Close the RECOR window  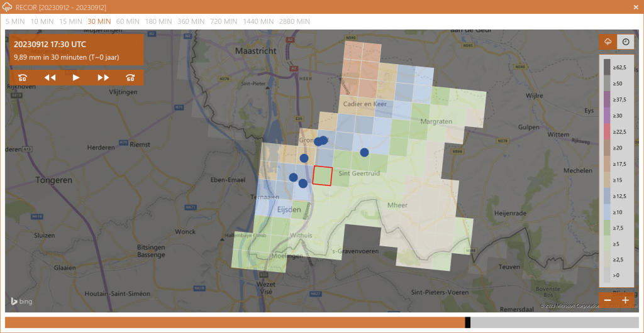tap(635, 7)
